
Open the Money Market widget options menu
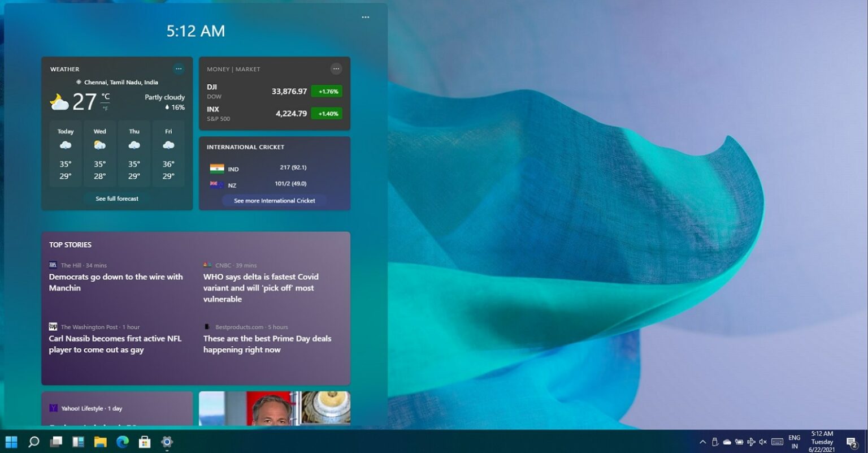tap(336, 68)
